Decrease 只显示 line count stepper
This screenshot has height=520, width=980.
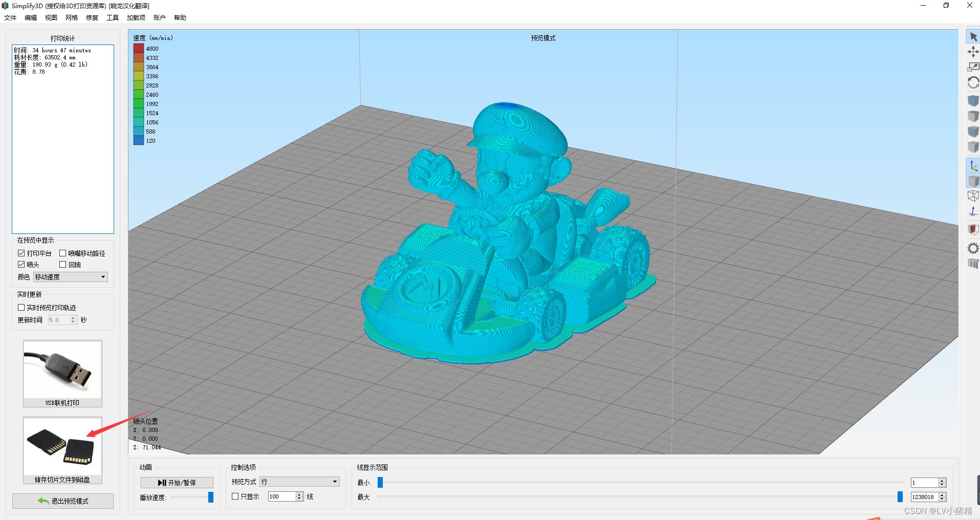point(299,499)
